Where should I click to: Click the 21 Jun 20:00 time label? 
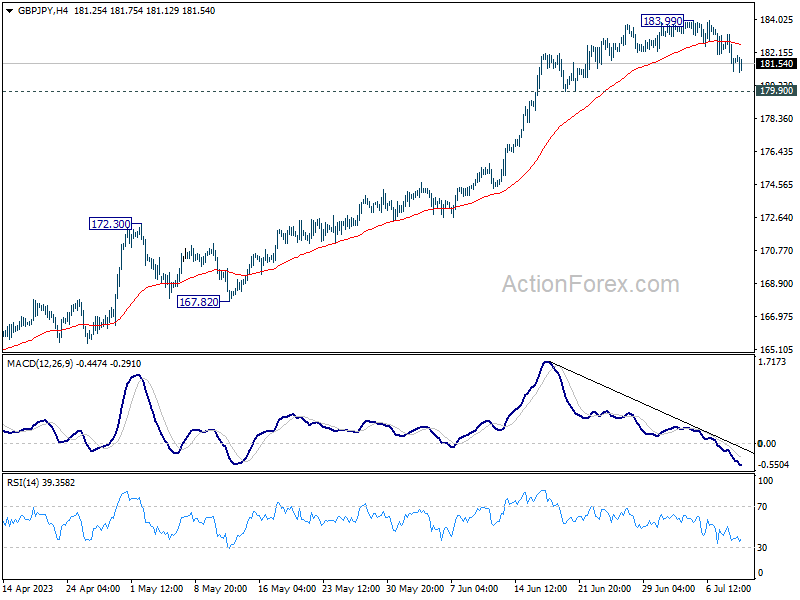click(x=605, y=589)
